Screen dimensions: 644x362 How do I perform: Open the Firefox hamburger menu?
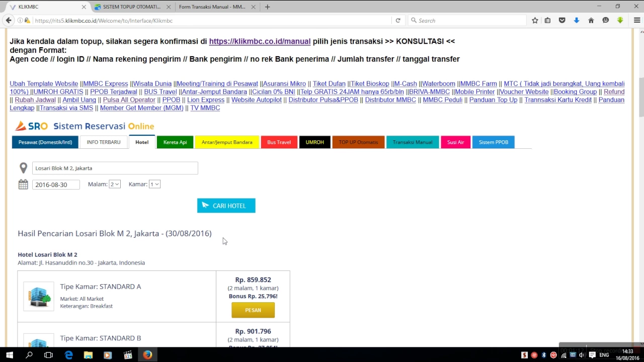pos(636,21)
